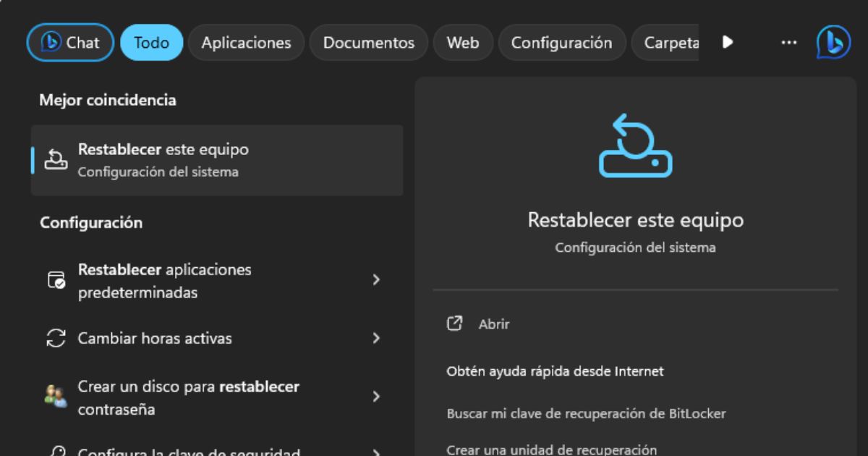Open the three-dots options menu
This screenshot has width=868, height=456.
point(788,43)
